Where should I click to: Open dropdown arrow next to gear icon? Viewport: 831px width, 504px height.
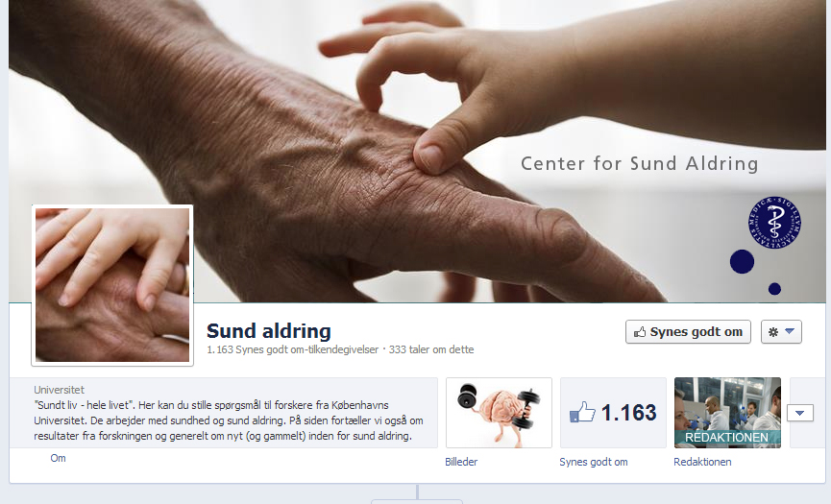[x=790, y=331]
